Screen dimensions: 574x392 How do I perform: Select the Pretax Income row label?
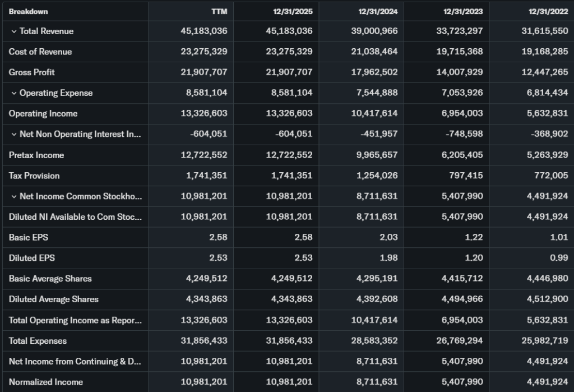[x=36, y=155]
